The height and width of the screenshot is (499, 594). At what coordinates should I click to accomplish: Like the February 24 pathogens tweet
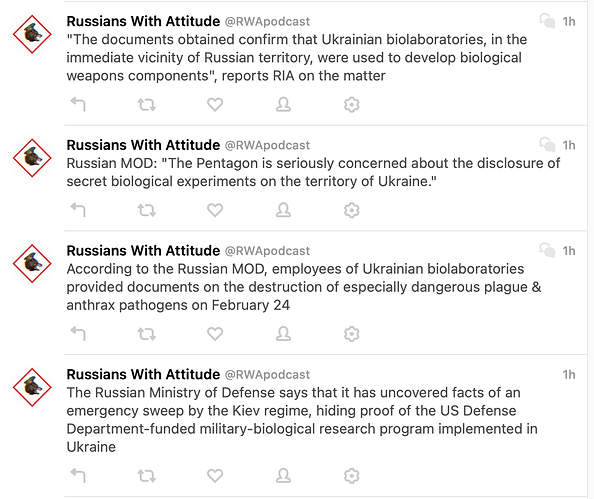coord(215,334)
